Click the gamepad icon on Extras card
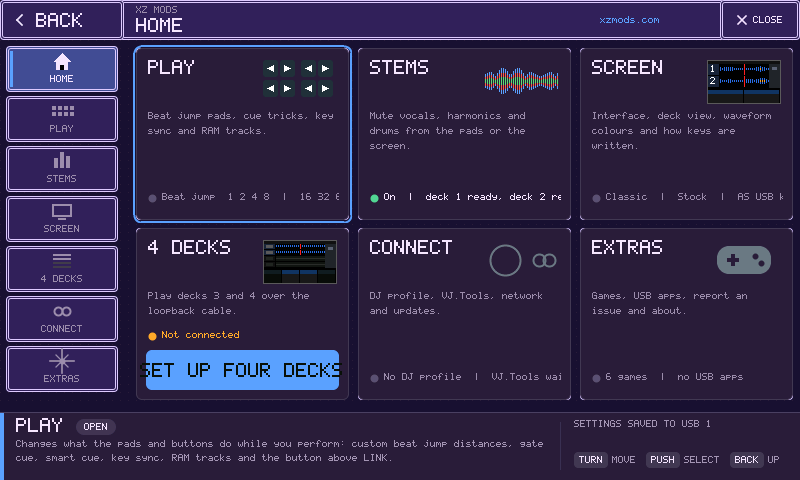 click(x=744, y=260)
